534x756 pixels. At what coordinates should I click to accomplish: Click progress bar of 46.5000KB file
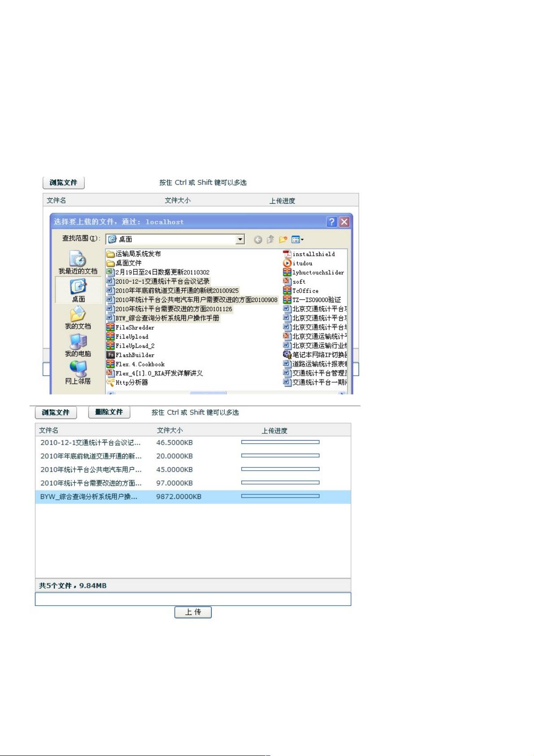click(280, 442)
